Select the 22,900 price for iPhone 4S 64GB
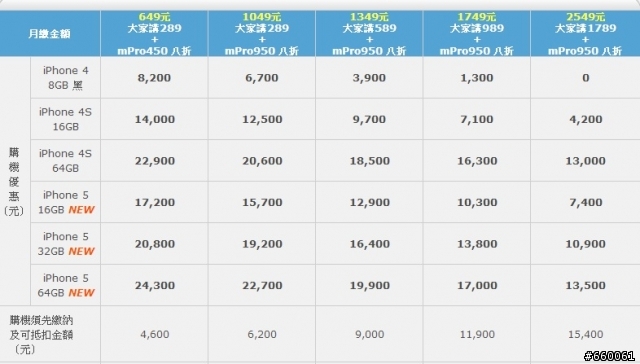Viewport: 640px width, 364px height. [154, 161]
